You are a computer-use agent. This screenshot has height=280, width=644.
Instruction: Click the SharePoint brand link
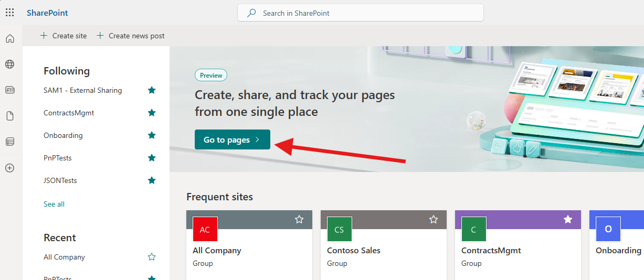[x=47, y=13]
